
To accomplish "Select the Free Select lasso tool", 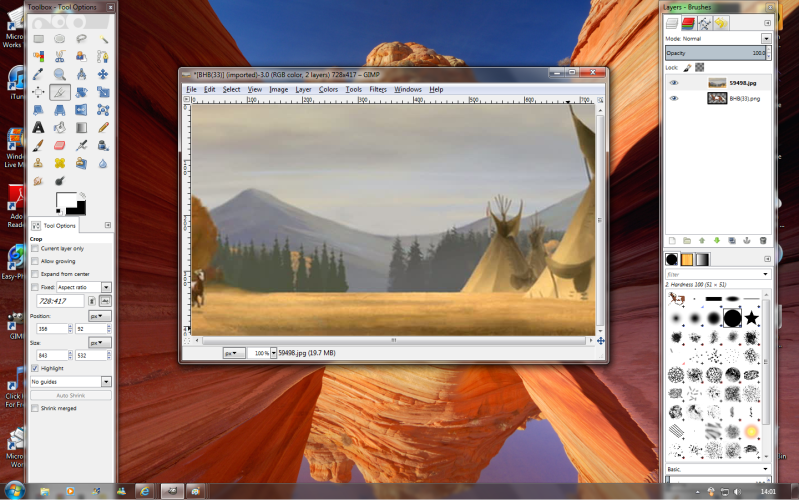I will coord(81,39).
